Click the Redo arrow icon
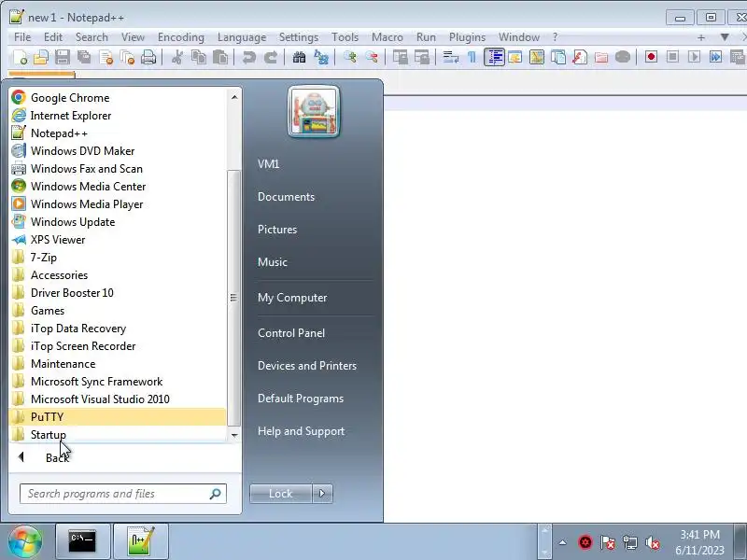Image resolution: width=747 pixels, height=560 pixels. tap(271, 57)
